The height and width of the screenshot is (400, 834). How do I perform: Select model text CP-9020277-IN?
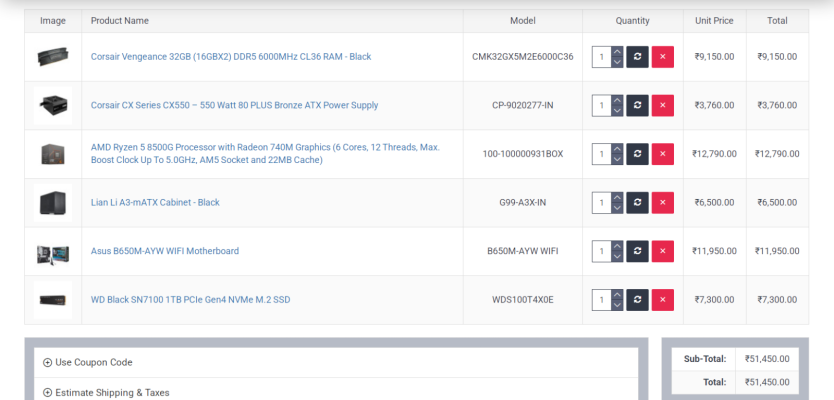coord(523,105)
